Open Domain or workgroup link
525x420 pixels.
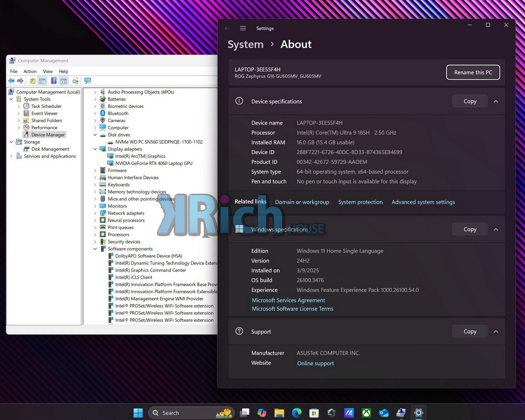pos(302,202)
